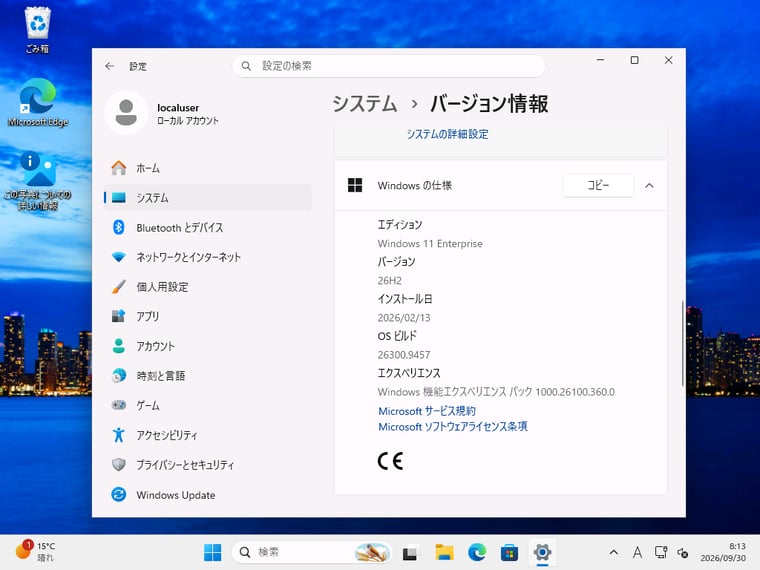
Task: Click the Settings gear on taskbar
Action: (x=542, y=552)
